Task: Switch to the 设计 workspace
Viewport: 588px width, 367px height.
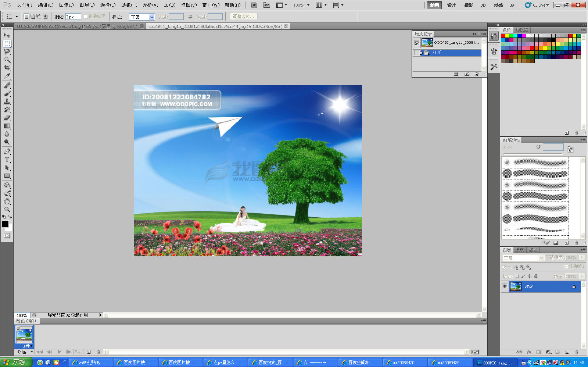Action: pyautogui.click(x=451, y=5)
